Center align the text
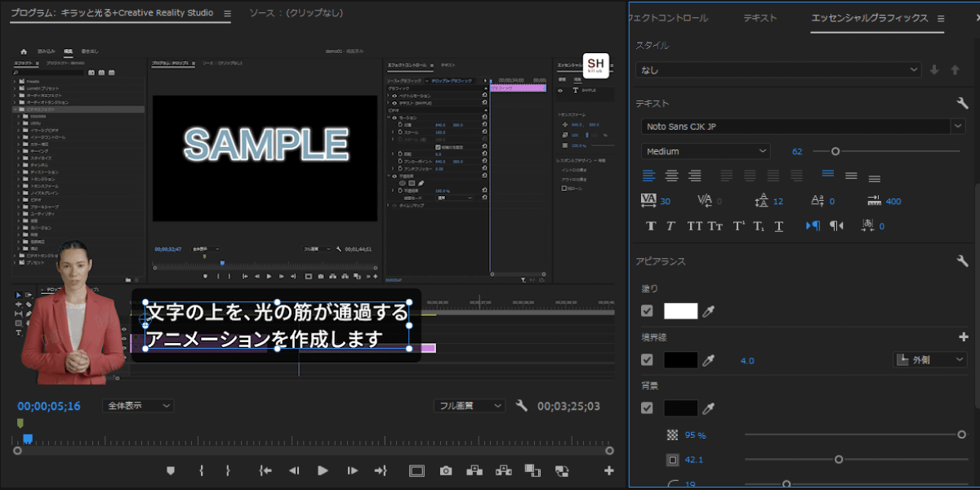Viewport: 980px width, 490px height. click(672, 176)
